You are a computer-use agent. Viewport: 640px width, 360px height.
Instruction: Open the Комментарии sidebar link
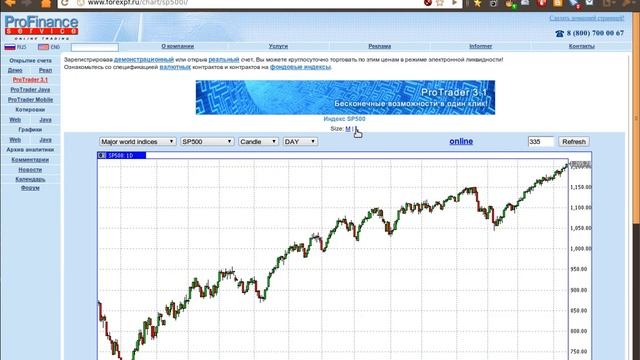click(30, 160)
